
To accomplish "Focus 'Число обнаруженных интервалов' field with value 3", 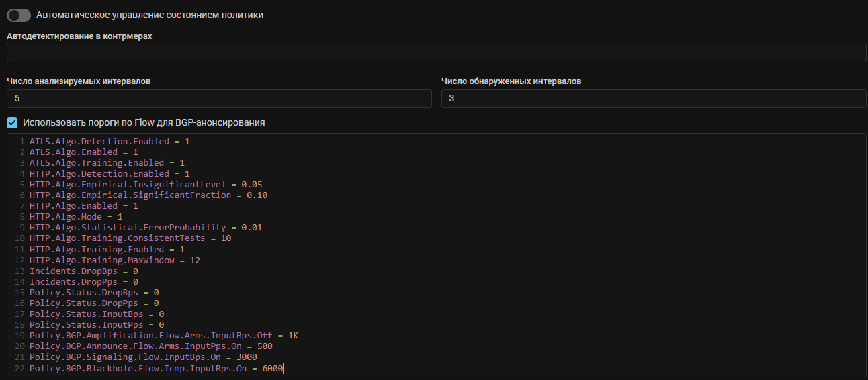I will pos(653,99).
